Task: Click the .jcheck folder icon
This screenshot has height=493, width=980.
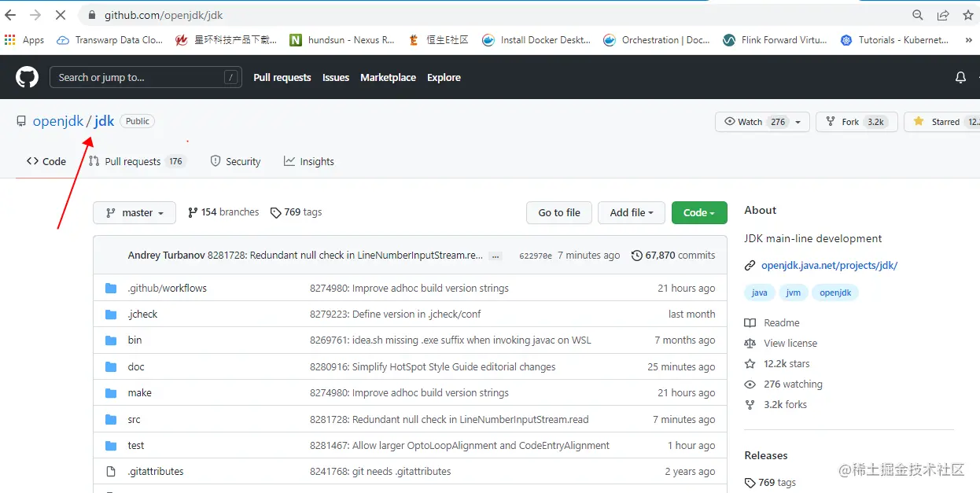Action: pyautogui.click(x=111, y=315)
